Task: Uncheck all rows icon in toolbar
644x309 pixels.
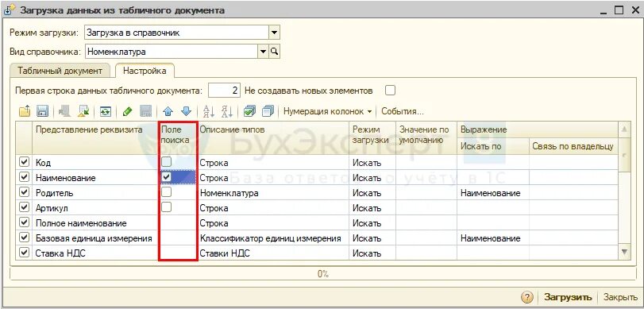Action: pyautogui.click(x=268, y=111)
